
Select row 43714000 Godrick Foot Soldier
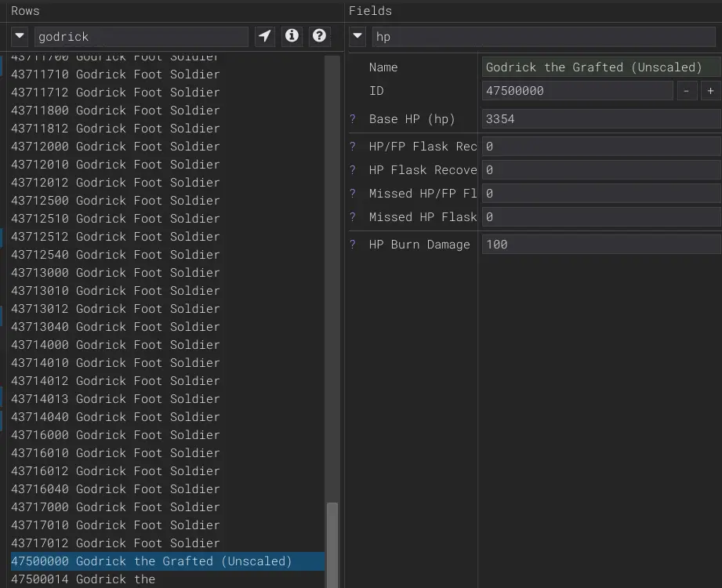(168, 344)
